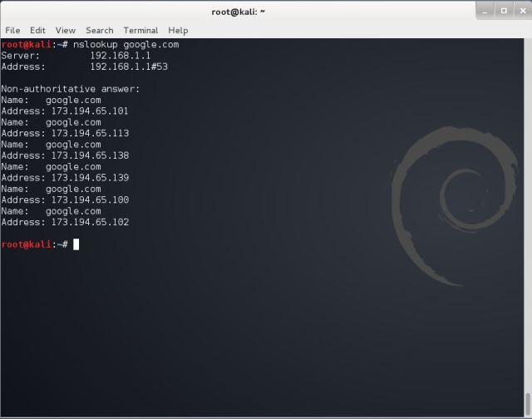Viewport: 532px width, 419px height.
Task: Click the address 173.194.65.139
Action: click(x=90, y=177)
